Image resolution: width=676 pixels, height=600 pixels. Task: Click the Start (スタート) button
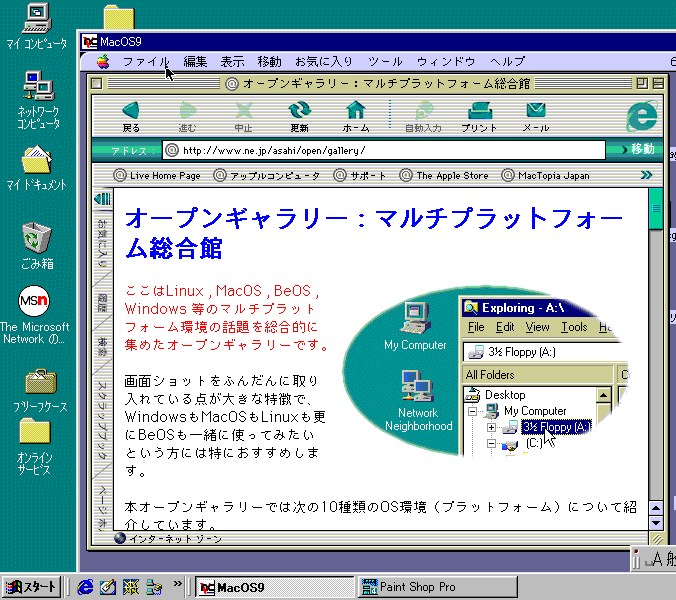coord(31,587)
